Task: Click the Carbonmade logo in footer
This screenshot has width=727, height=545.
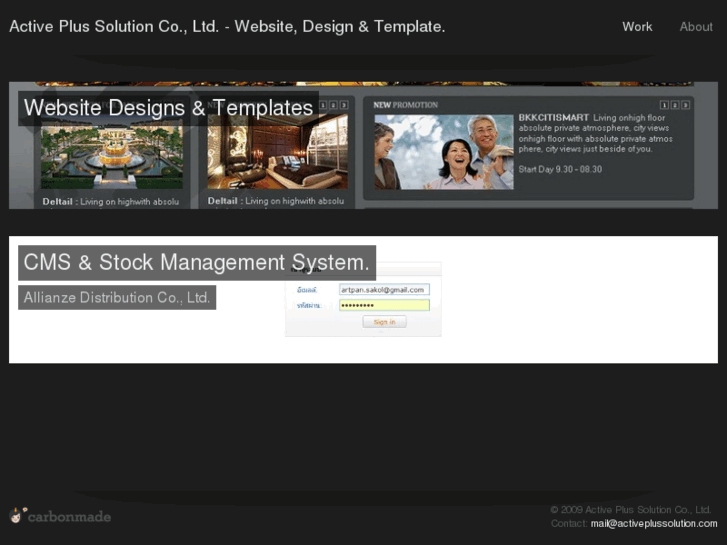Action: click(x=60, y=516)
